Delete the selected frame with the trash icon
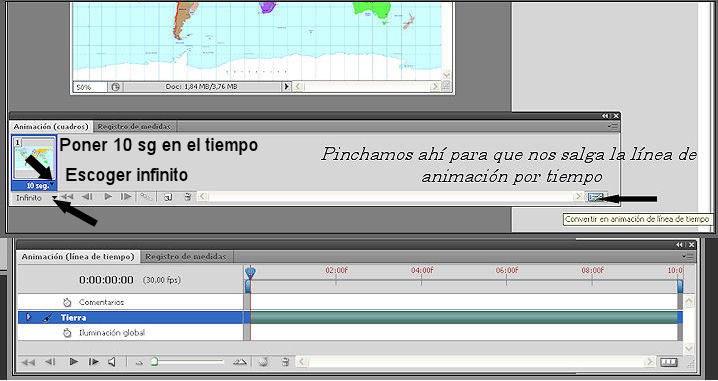Screen dimensions: 718x381 click(x=187, y=197)
